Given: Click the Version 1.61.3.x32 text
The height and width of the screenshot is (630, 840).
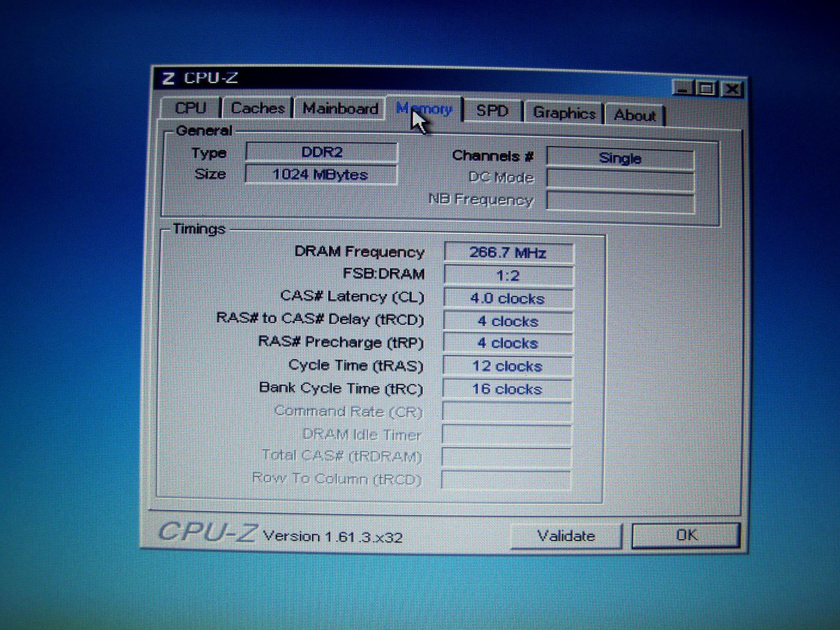Looking at the screenshot, I should point(333,537).
